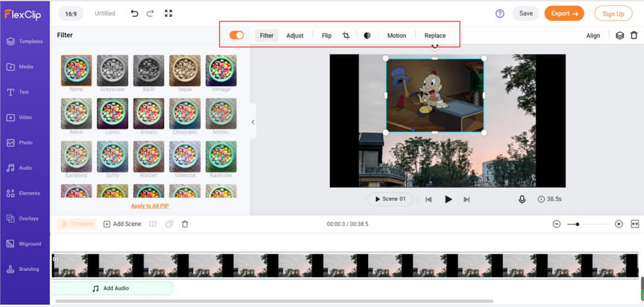Apply the Lomo filter
Image resolution: width=644 pixels, height=307 pixels.
(112, 114)
